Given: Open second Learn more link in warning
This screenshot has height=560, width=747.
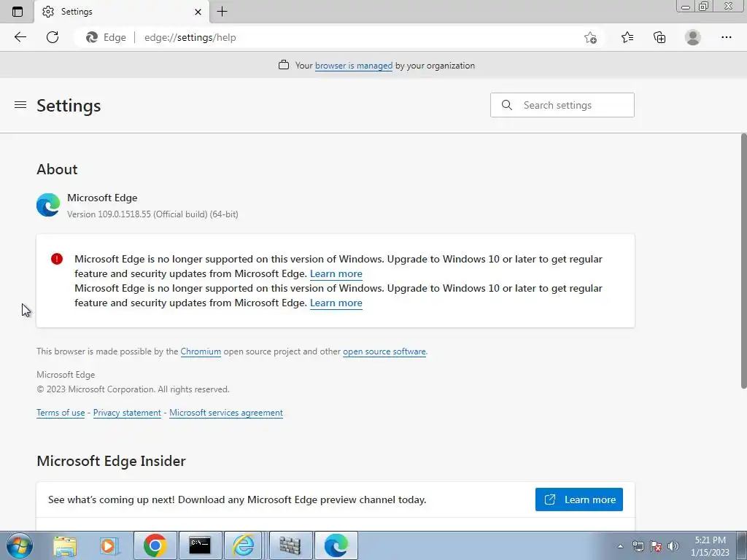Looking at the screenshot, I should pyautogui.click(x=336, y=303).
